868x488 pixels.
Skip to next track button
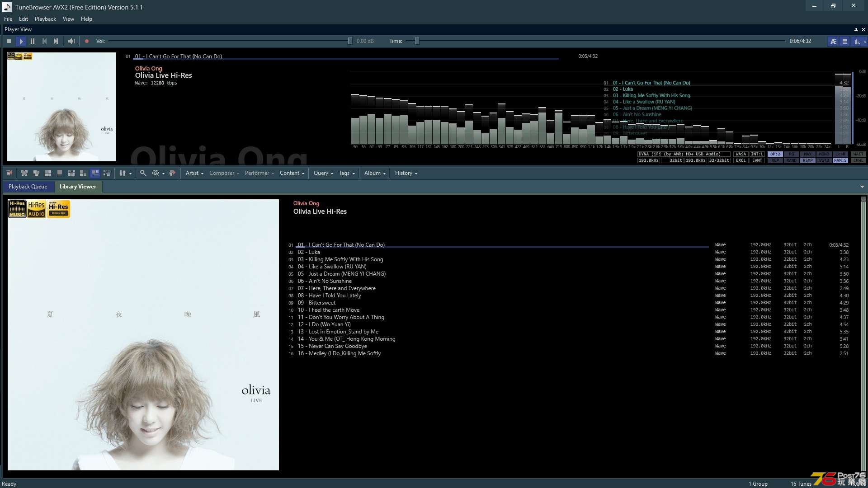(x=56, y=41)
